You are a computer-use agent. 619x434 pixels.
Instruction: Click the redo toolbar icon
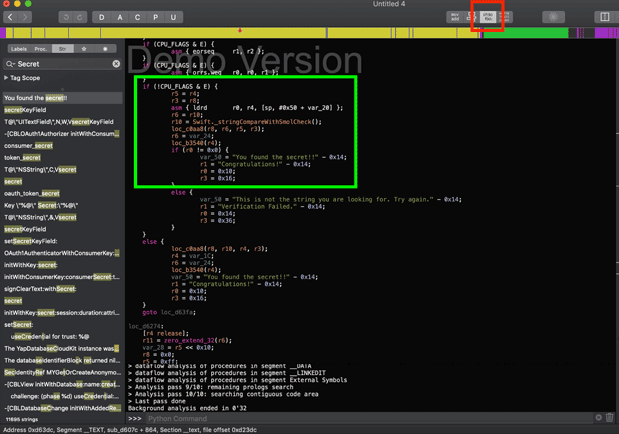point(80,17)
